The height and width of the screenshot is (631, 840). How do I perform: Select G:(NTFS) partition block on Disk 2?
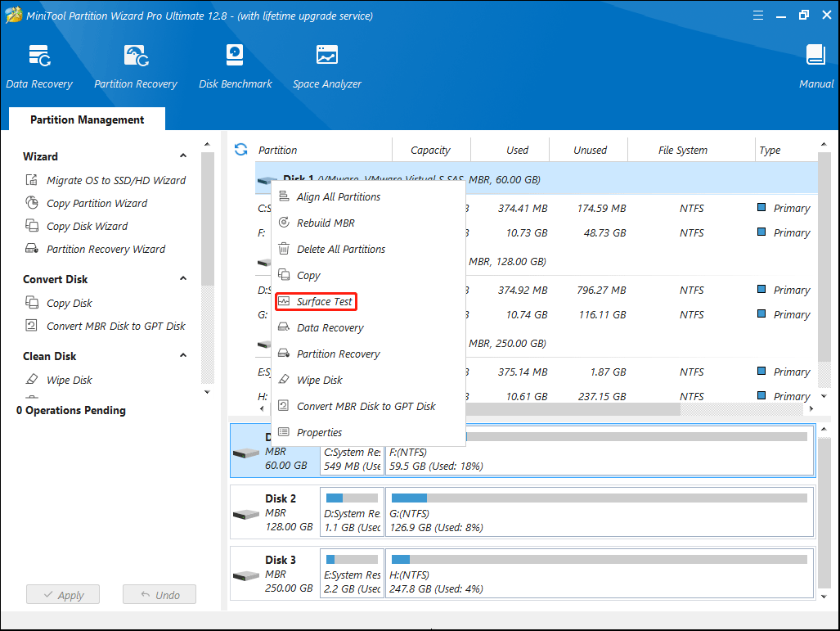(x=600, y=512)
